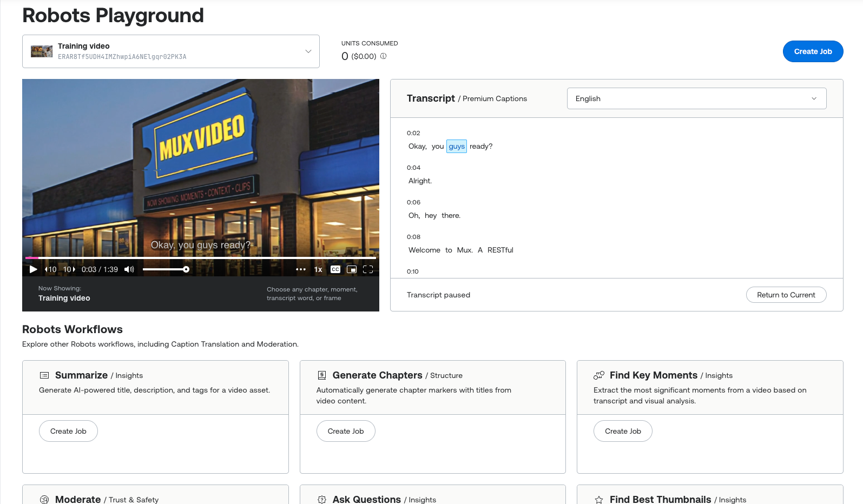Click transcript word Welcome
863x504 pixels.
point(424,250)
